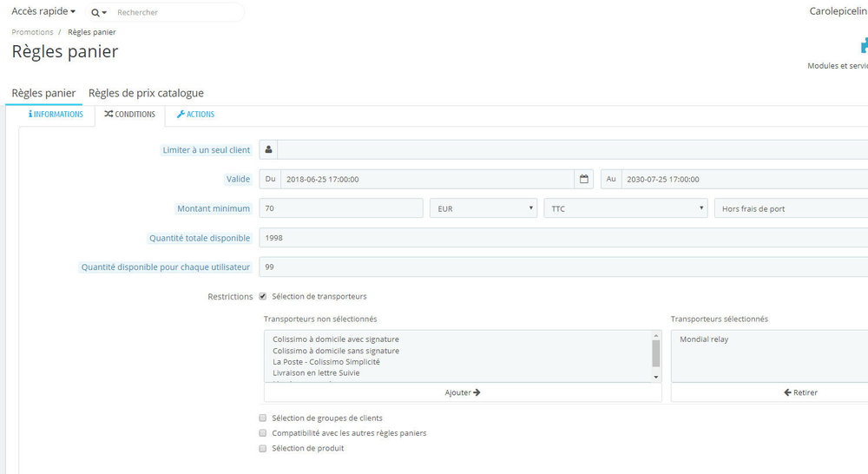Click Quantité disponible pour chaque utilisateur field
This screenshot has width=868, height=474.
click(x=563, y=267)
